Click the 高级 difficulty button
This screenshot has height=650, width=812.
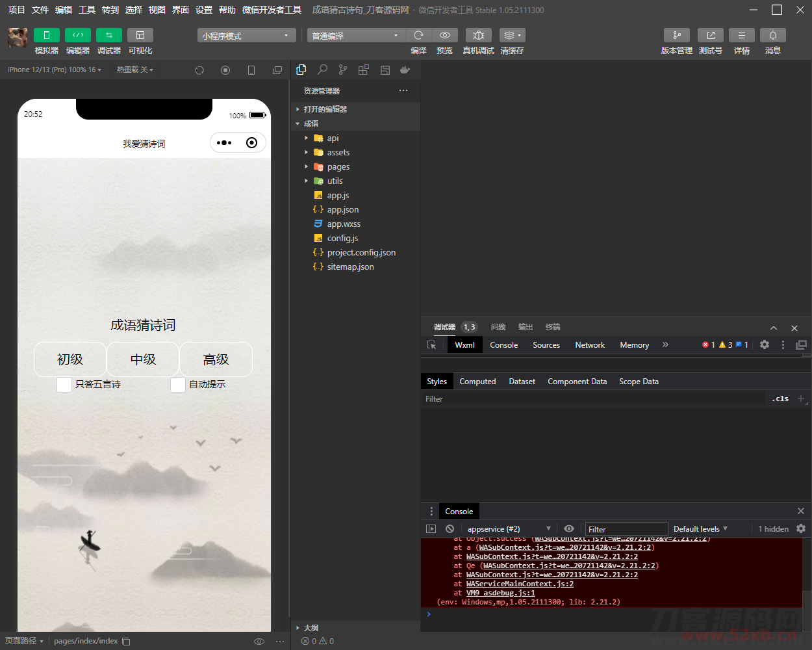point(216,359)
